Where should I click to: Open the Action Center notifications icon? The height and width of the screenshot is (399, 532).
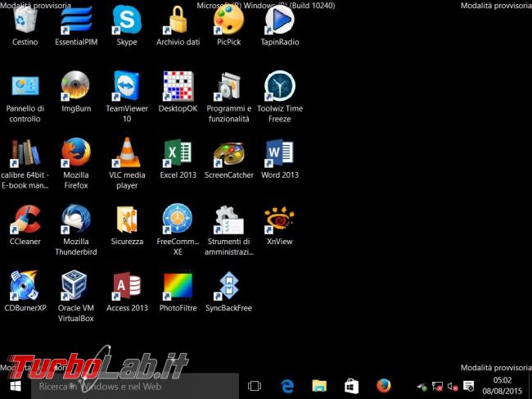468,386
